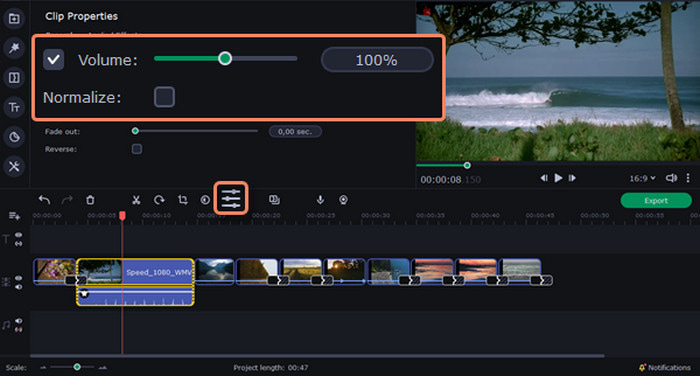Open the preview three-dot options menu
The height and width of the screenshot is (376, 700).
(x=688, y=178)
